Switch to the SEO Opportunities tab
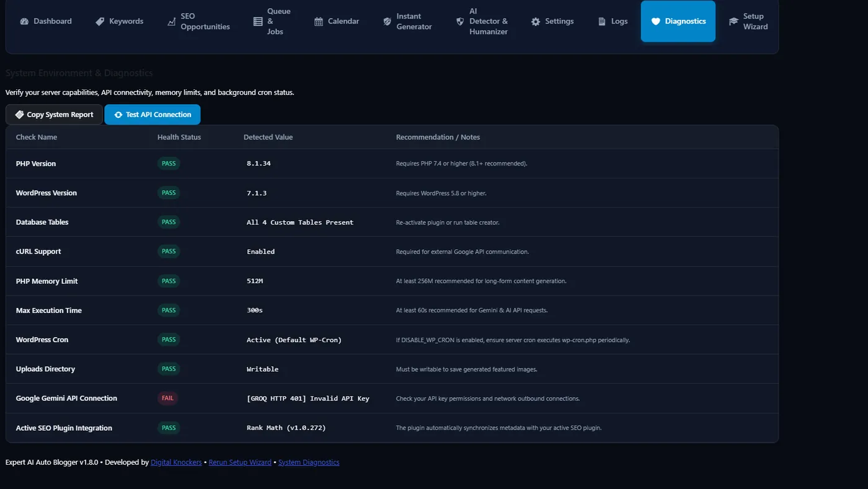The height and width of the screenshot is (489, 868). 198,21
